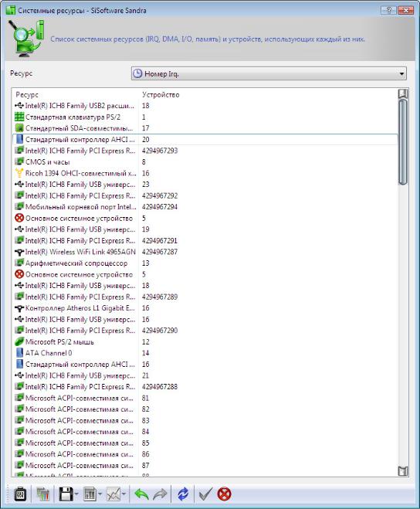The image size is (420, 509).
Task: Open the save icon's dropdown arrow
Action: [x=76, y=494]
